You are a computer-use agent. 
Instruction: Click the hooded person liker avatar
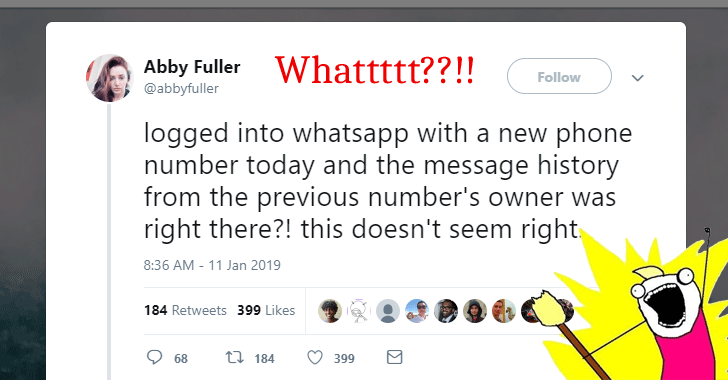[474, 311]
